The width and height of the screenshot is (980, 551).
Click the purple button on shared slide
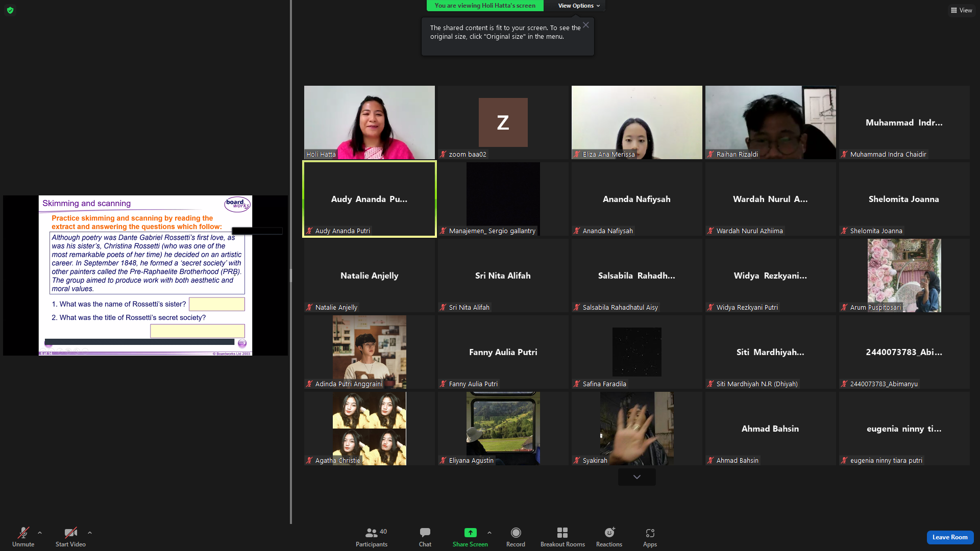click(242, 343)
